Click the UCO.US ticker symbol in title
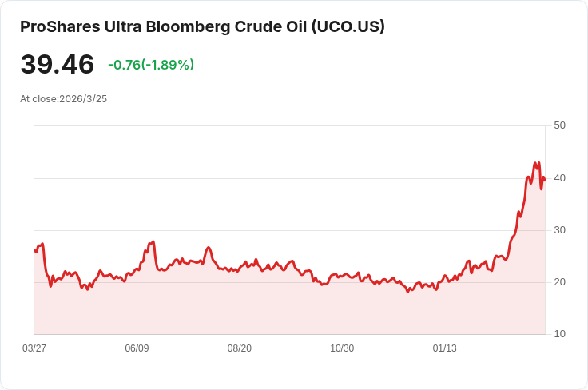 tap(348, 27)
